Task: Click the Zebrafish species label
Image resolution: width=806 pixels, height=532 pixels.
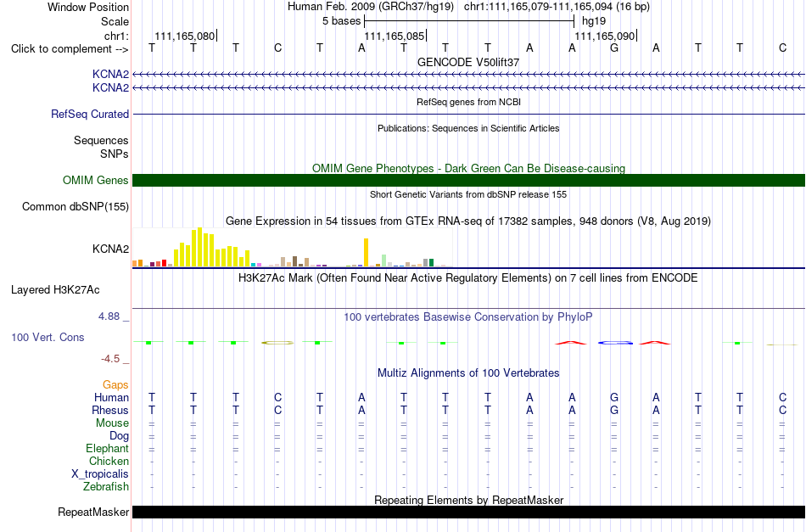Action: (106, 487)
